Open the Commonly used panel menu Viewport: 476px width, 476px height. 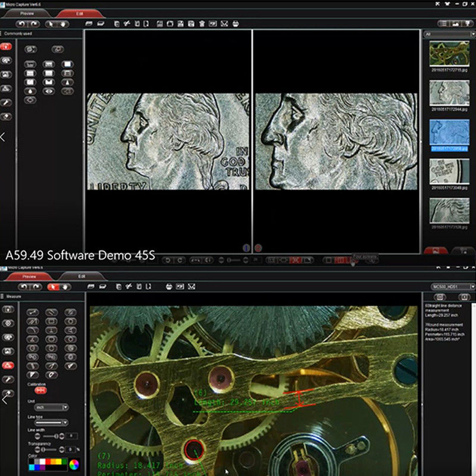tap(1, 33)
